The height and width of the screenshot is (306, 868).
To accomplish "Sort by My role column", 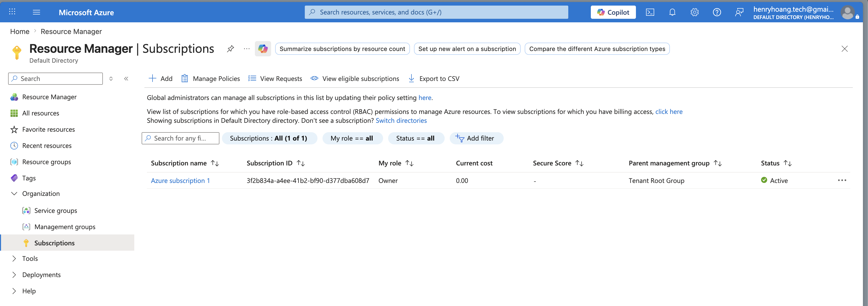I will (396, 163).
